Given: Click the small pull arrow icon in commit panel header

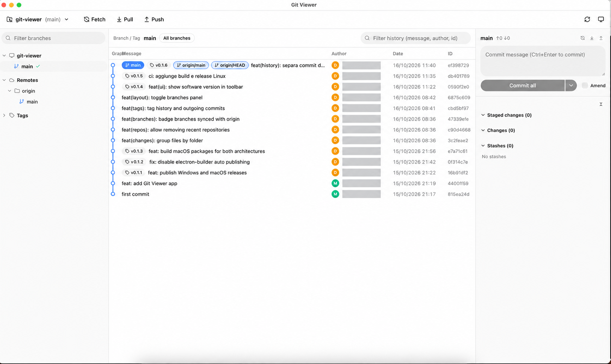Looking at the screenshot, I should [592, 38].
